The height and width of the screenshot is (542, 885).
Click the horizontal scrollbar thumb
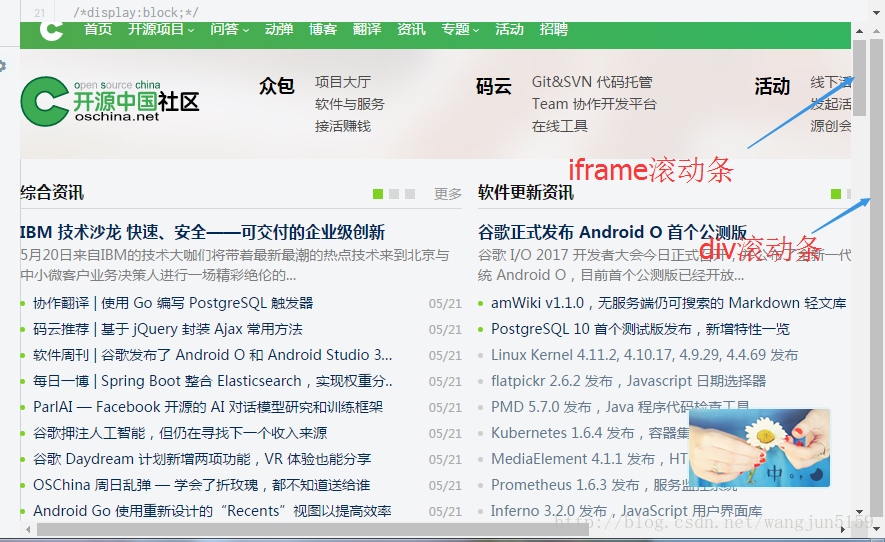[x=313, y=530]
